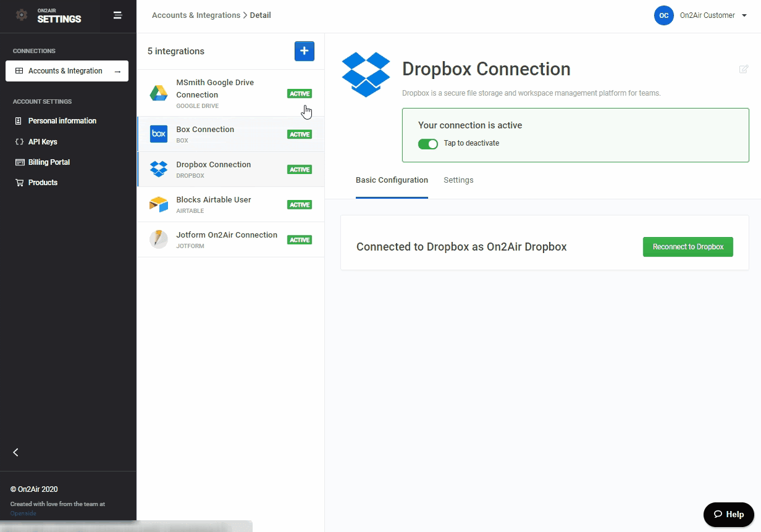Image resolution: width=761 pixels, height=532 pixels.
Task: Open the On2Air Customer account dropdown
Action: pyautogui.click(x=700, y=15)
